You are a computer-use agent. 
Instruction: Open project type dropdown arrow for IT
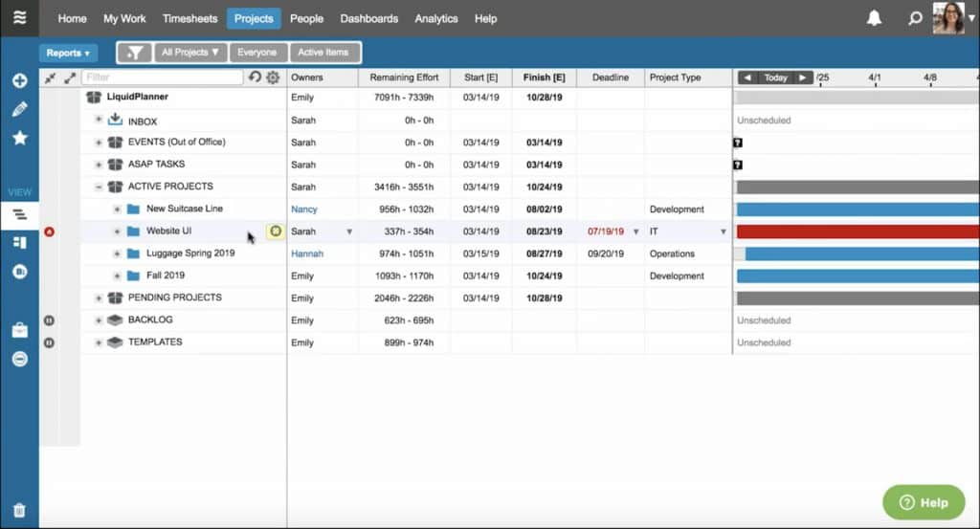tap(724, 231)
